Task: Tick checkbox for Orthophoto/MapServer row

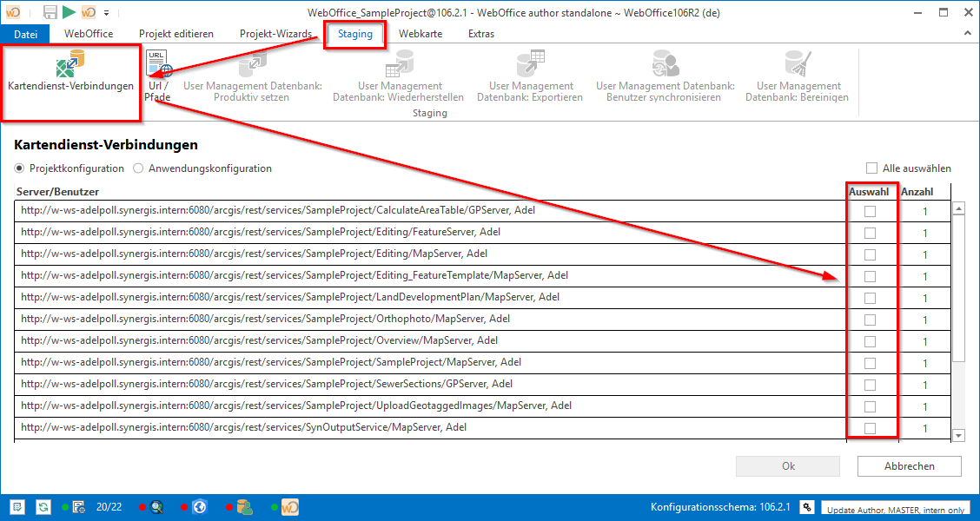Action: (x=870, y=320)
